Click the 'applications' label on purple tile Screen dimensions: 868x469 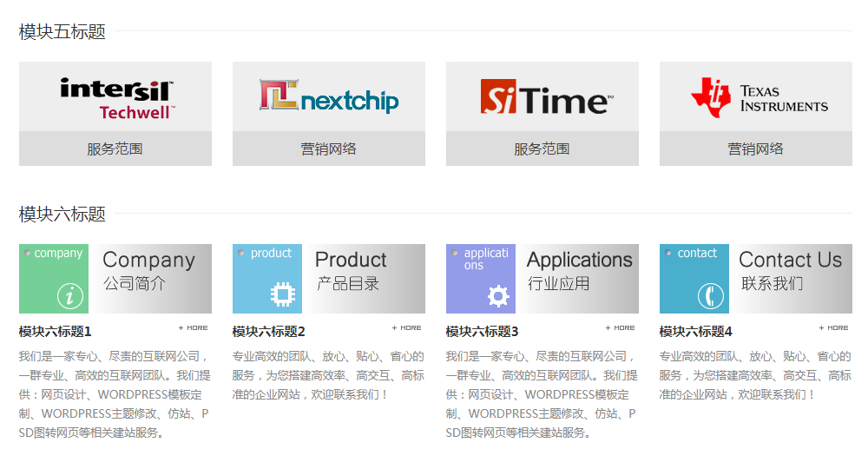(x=486, y=259)
